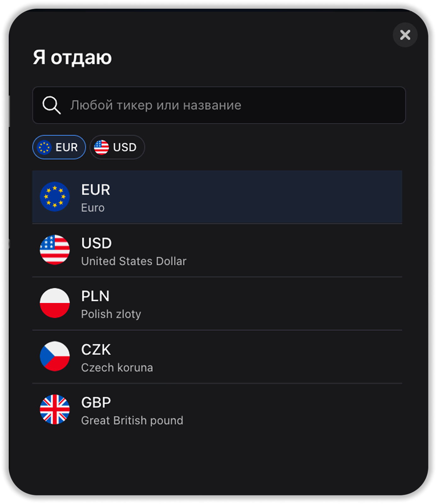437x504 pixels.
Task: Click the US flag in the USD chip
Action: [x=101, y=147]
